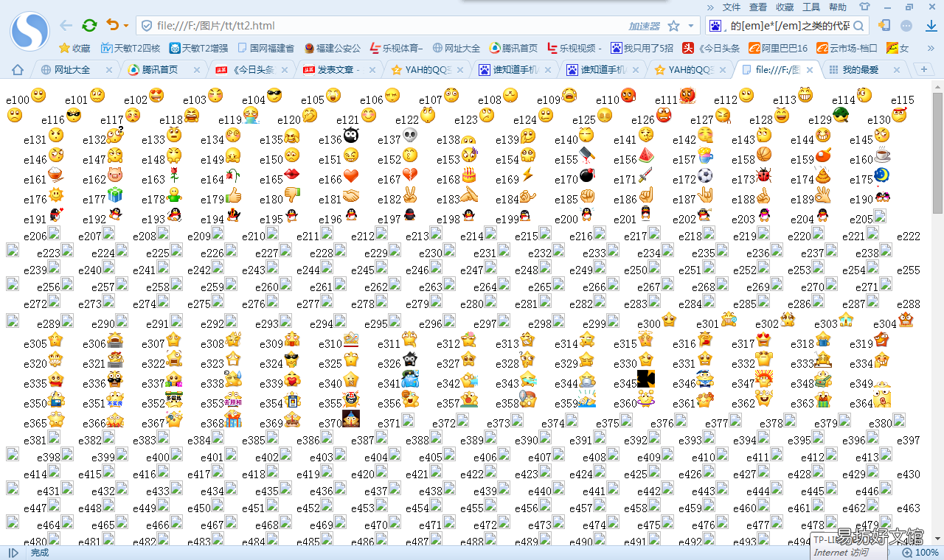Open dropdown arrow beside the bookmark star
Viewport: 944px width, 560px height.
[x=691, y=26]
